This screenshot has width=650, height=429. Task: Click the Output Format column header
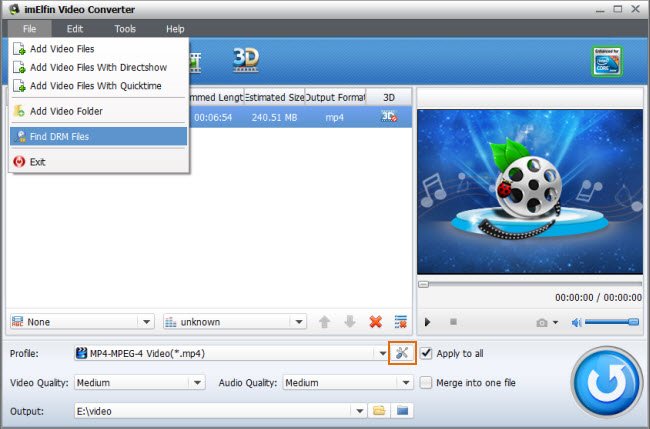[335, 97]
